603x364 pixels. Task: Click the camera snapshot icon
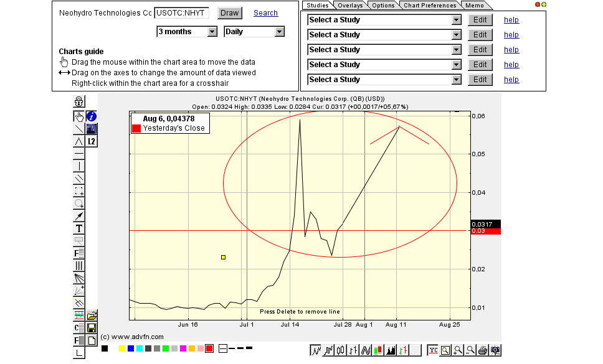(495, 350)
